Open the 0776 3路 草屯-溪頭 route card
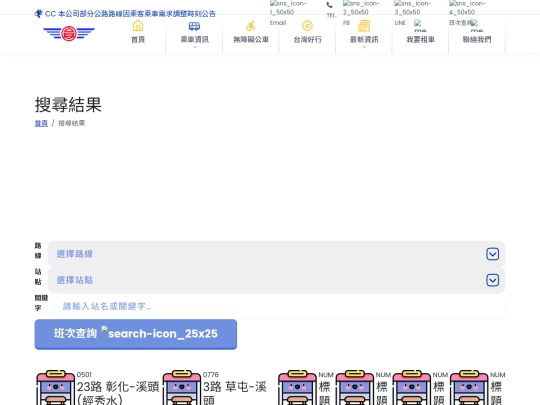540x405 pixels. [217, 387]
